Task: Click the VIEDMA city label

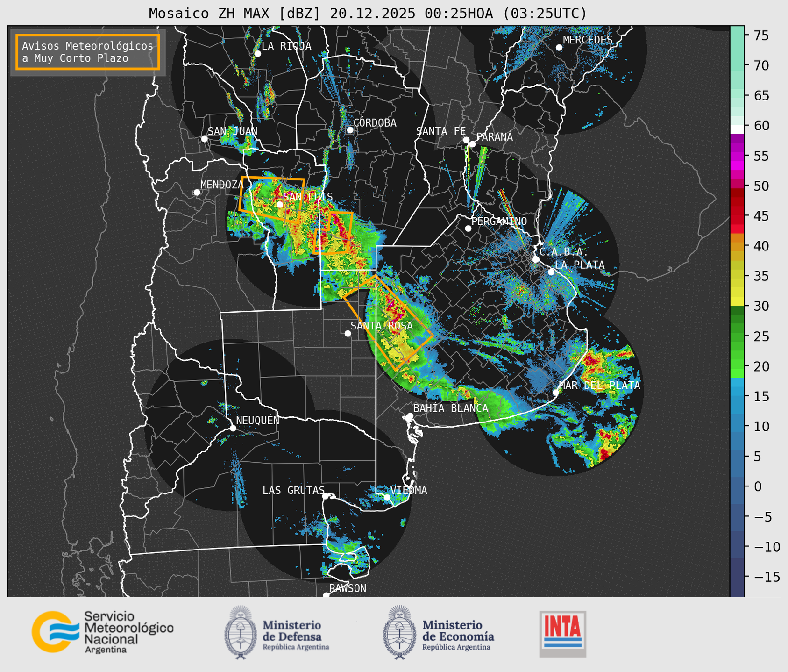Action: (x=409, y=491)
